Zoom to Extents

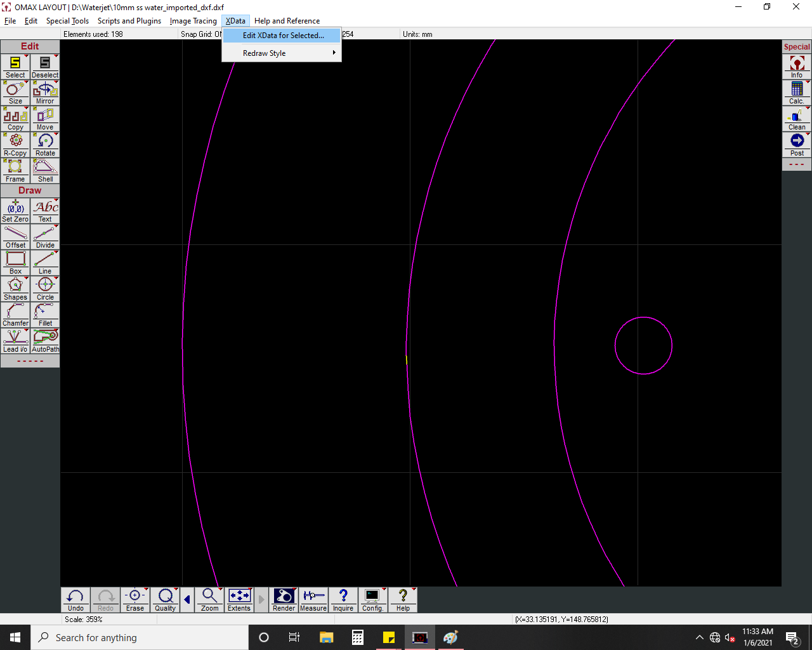[x=239, y=600]
